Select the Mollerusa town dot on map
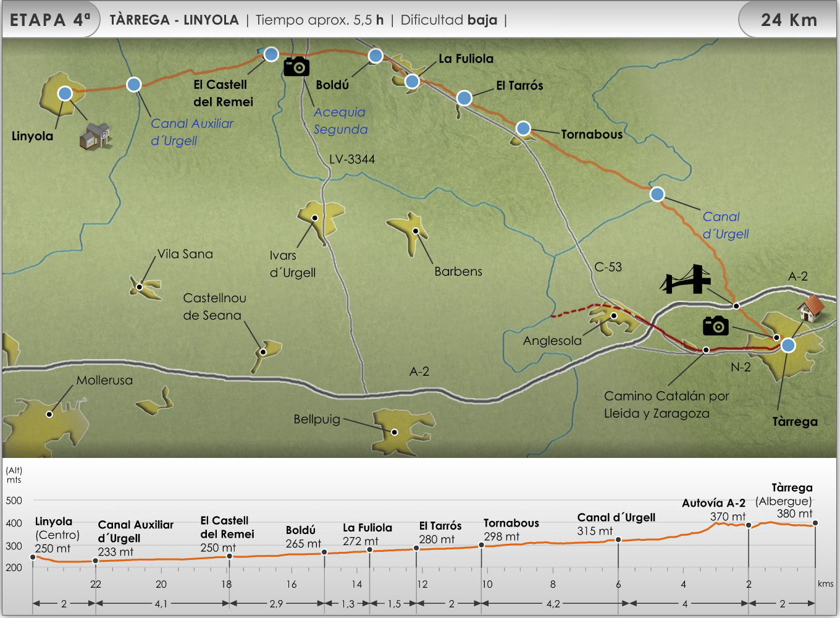Screen dimensions: 840x618 (x=49, y=414)
